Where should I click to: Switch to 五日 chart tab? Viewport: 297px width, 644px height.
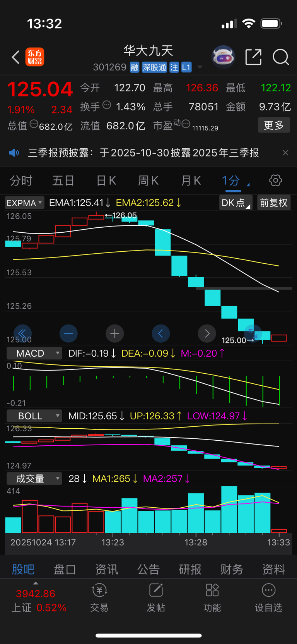point(63,180)
